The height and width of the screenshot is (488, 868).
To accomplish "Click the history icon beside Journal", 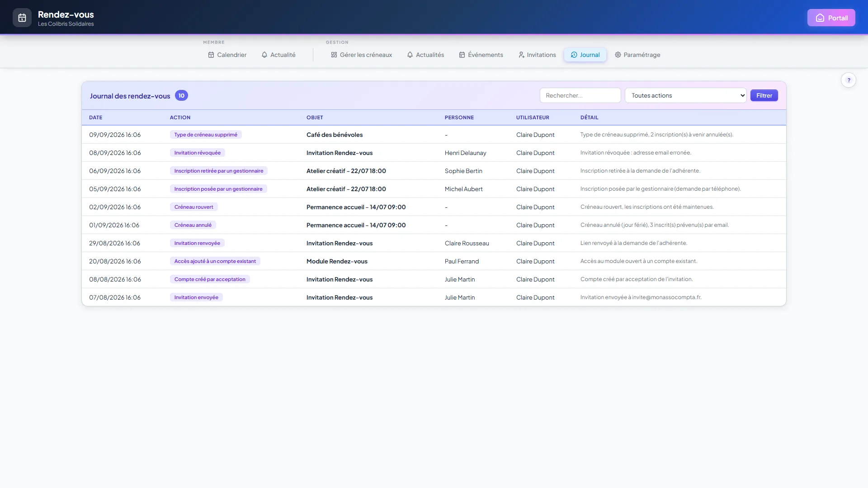I will pos(574,55).
